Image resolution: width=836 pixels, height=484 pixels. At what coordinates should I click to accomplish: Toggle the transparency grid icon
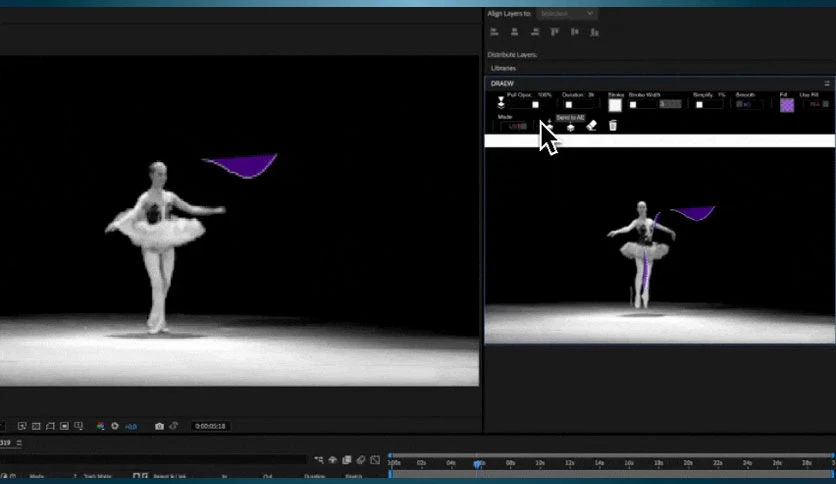point(36,426)
